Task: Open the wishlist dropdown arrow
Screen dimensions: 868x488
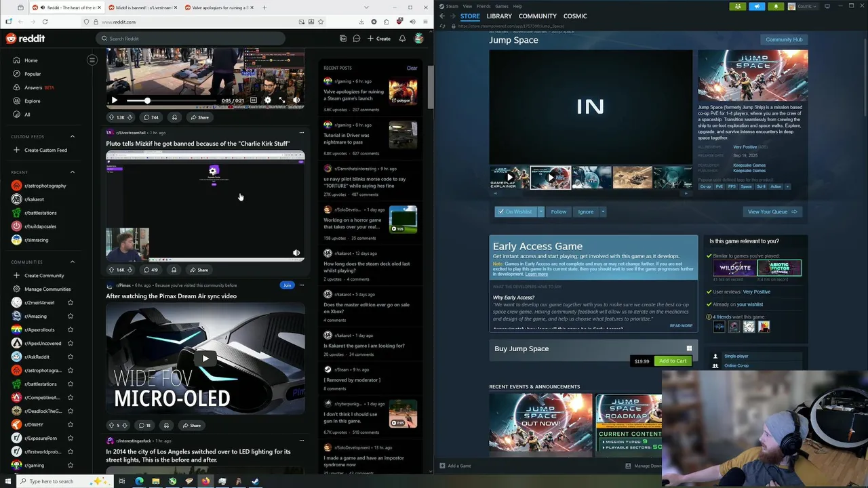Action: (x=540, y=211)
